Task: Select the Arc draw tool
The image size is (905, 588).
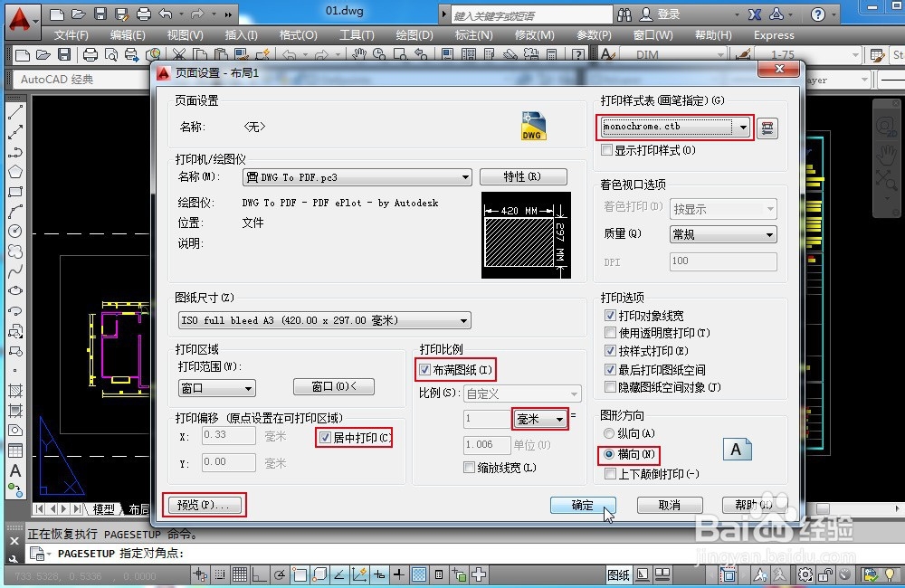Action: [15, 211]
